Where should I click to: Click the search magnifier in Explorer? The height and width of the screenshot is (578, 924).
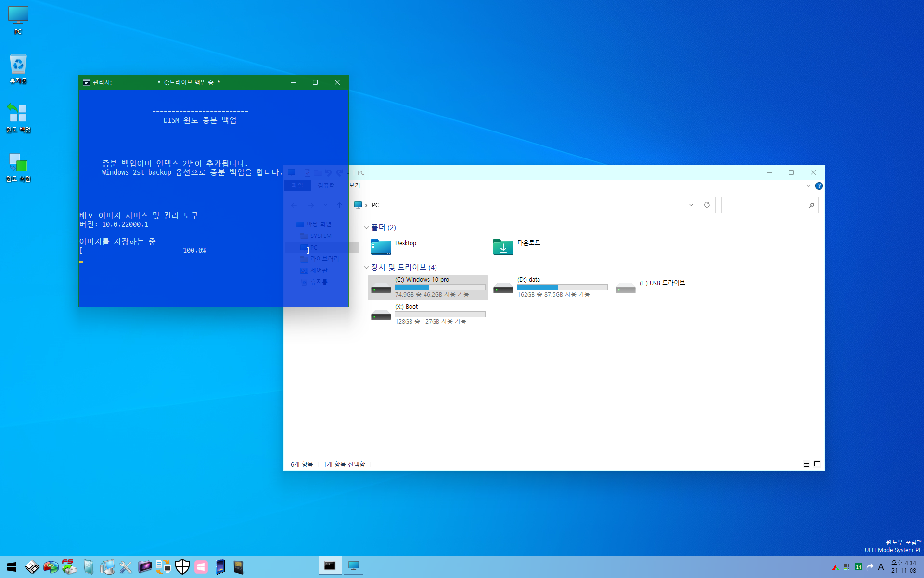(x=811, y=205)
